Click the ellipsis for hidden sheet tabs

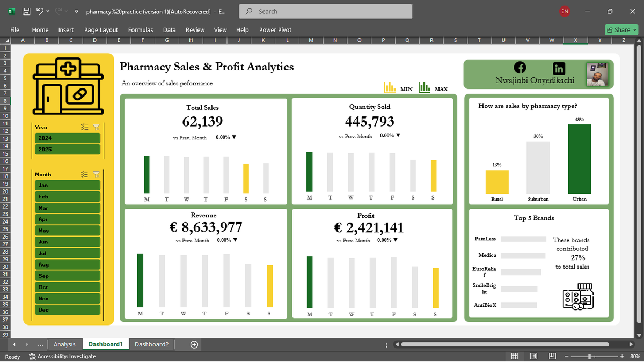[x=41, y=344]
